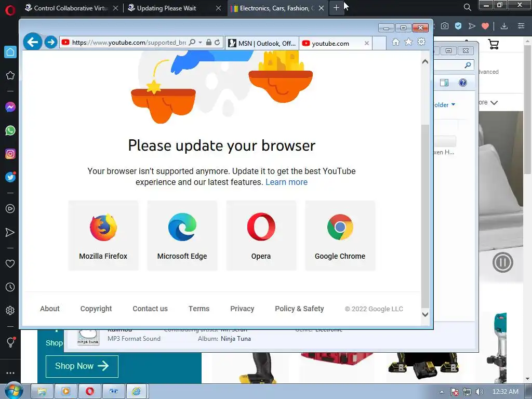Open the Contact us footer link
Screen dimensions: 532x399
tap(150, 309)
